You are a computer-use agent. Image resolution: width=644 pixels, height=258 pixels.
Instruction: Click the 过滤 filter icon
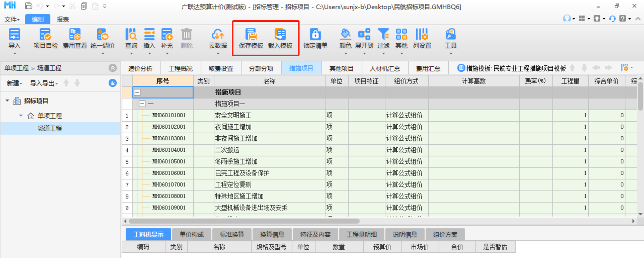[383, 35]
